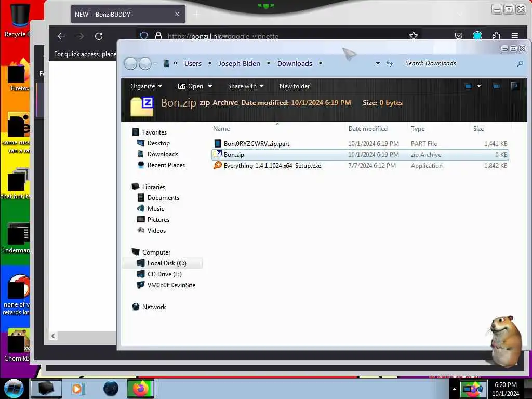Viewport: 532px width, 399px height.
Task: Select the Bon.0RYZCWRV.zip.part file icon
Action: coord(218,143)
